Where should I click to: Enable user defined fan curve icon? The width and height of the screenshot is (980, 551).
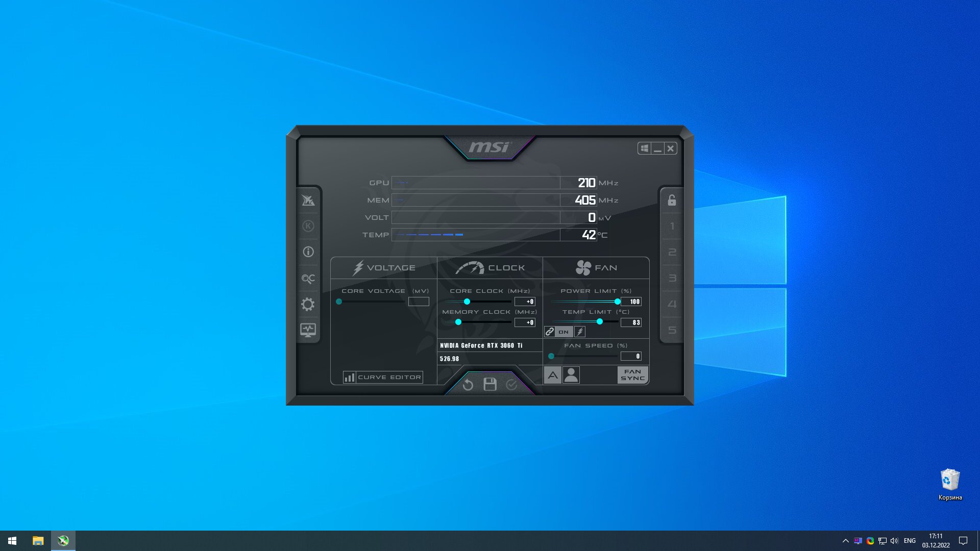pos(571,375)
